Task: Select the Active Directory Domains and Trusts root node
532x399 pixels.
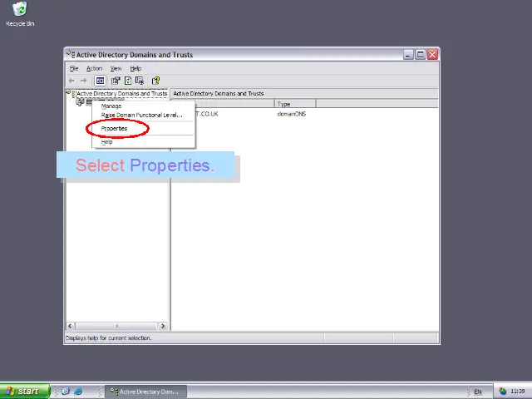Action: tap(121, 93)
